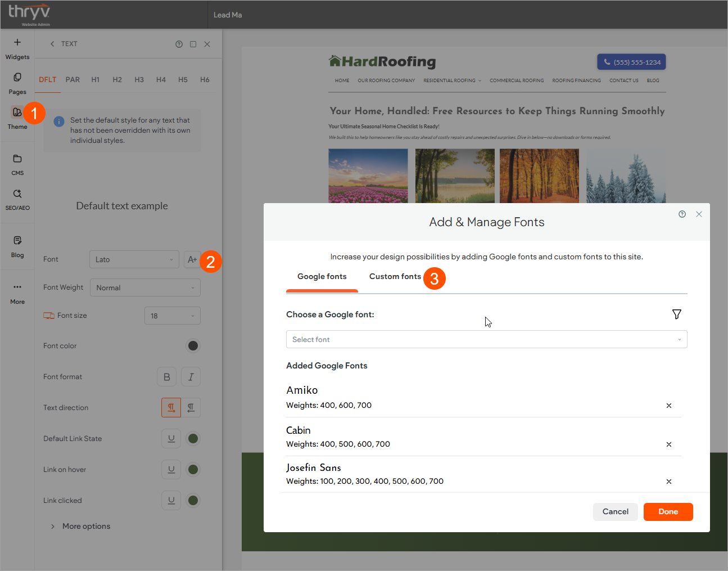The height and width of the screenshot is (571, 728).
Task: Toggle italic font format
Action: pyautogui.click(x=191, y=377)
